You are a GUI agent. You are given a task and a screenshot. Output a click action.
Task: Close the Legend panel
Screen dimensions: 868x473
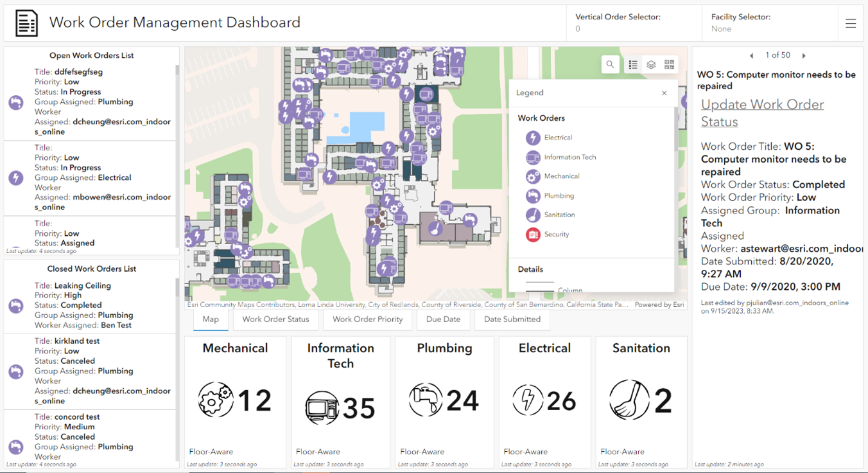pyautogui.click(x=664, y=93)
